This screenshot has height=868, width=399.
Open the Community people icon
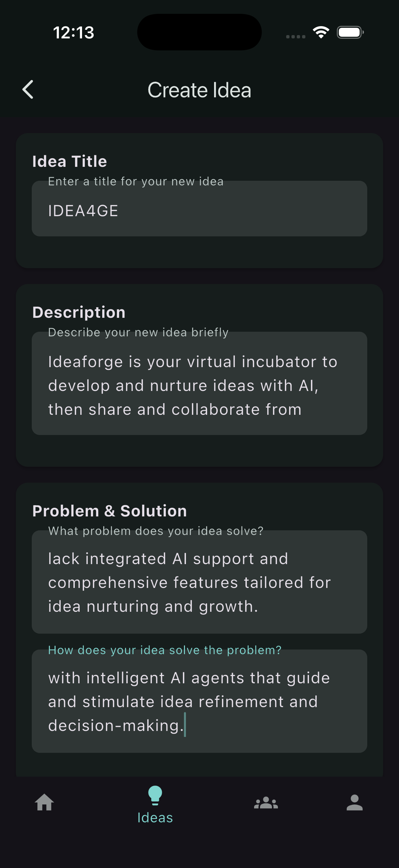[x=266, y=803]
